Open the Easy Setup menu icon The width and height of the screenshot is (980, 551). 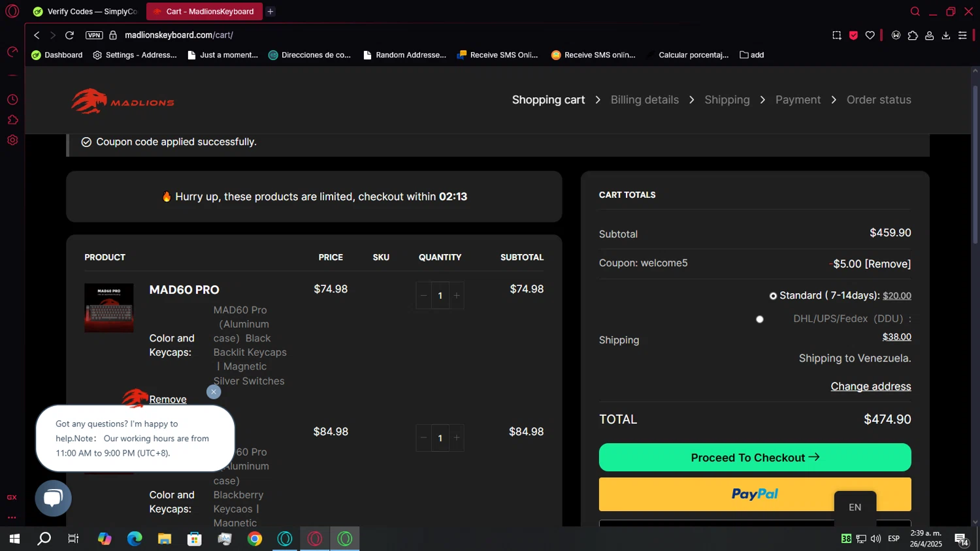click(x=962, y=35)
